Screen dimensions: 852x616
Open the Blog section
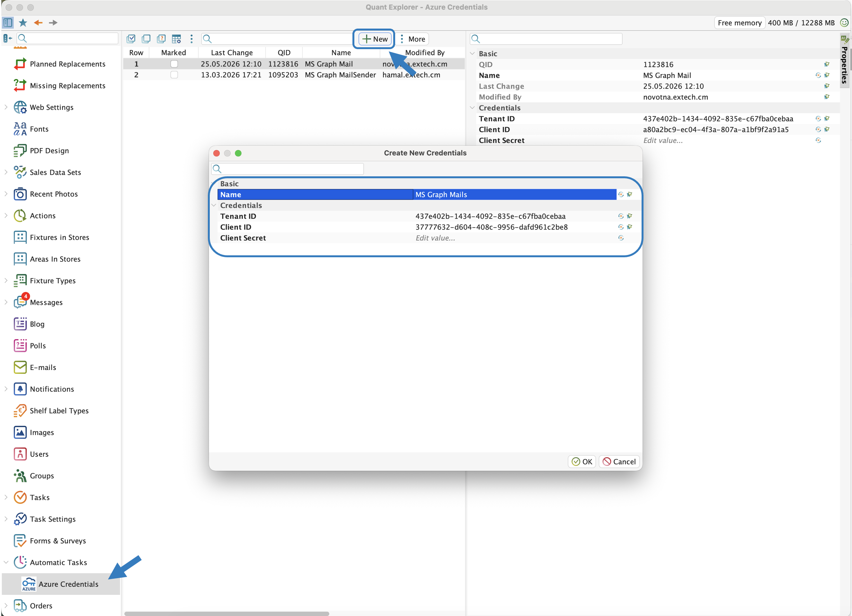[x=29, y=324]
